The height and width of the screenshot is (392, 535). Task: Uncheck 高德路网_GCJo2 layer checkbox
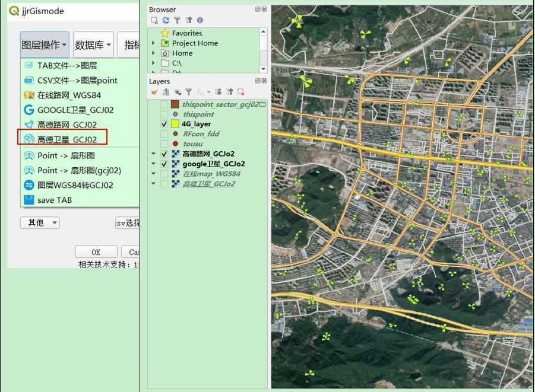(164, 154)
